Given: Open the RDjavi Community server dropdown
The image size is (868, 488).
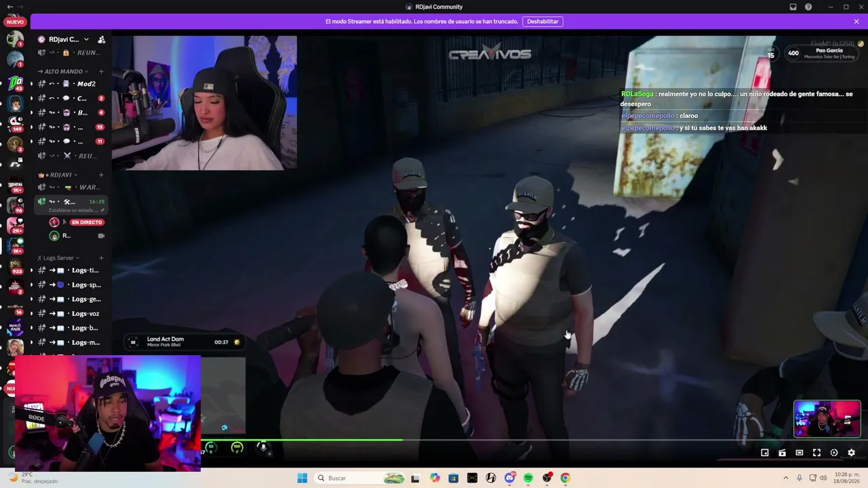Looking at the screenshot, I should (x=86, y=39).
